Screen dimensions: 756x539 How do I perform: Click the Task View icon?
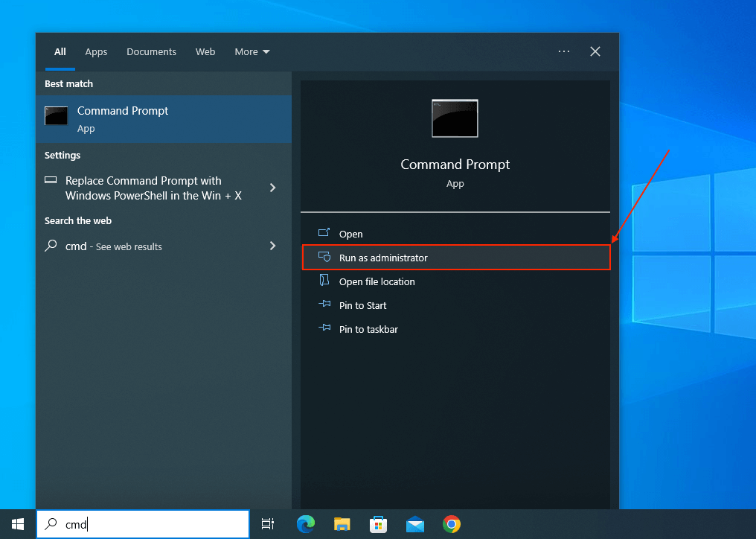pos(268,524)
